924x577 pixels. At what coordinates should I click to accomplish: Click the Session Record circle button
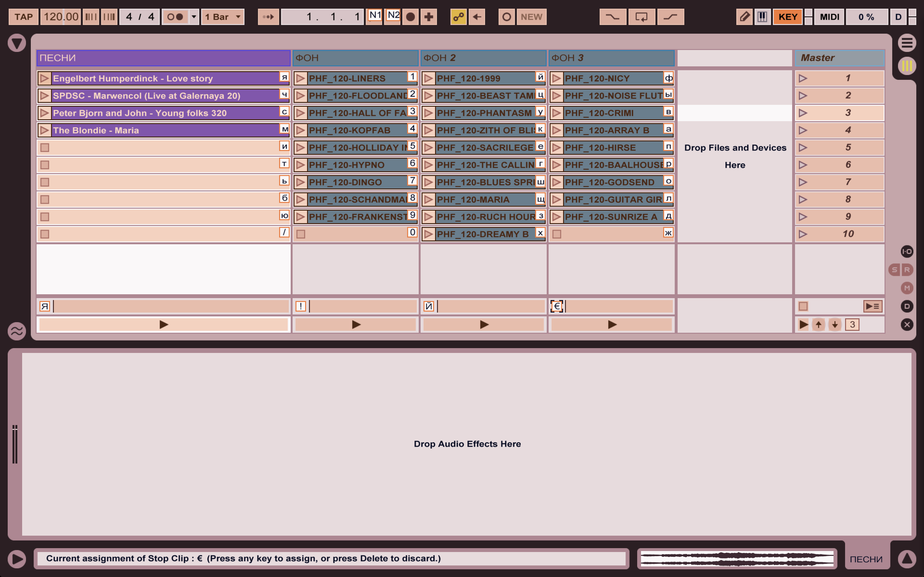506,17
